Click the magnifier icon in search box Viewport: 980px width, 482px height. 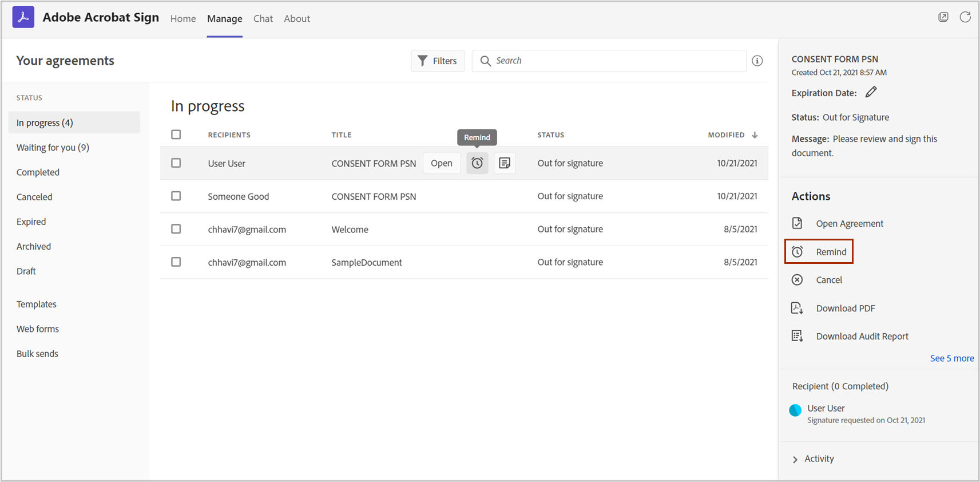tap(485, 61)
